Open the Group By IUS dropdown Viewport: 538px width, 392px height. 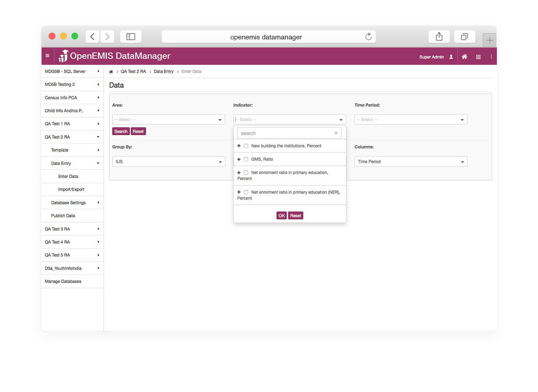[168, 161]
